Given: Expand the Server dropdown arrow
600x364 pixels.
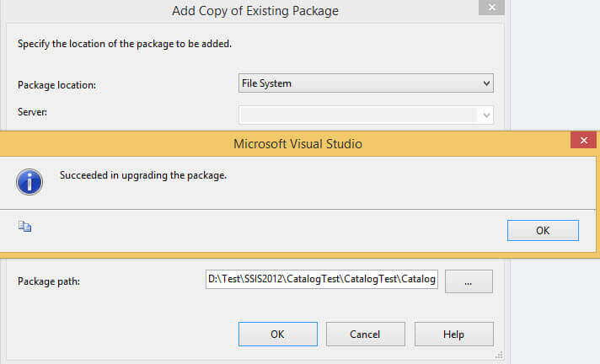Looking at the screenshot, I should (x=485, y=115).
